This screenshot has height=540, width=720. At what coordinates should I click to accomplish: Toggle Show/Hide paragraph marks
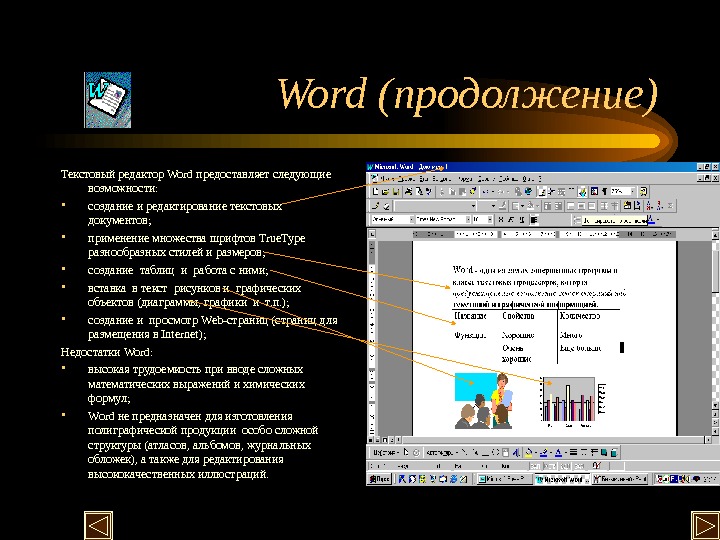click(604, 192)
